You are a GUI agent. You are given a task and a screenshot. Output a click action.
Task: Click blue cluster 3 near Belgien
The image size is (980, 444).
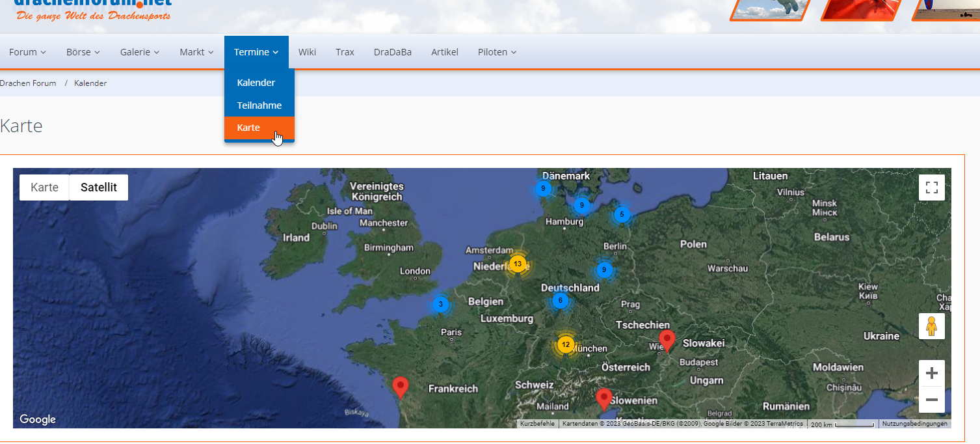[441, 304]
